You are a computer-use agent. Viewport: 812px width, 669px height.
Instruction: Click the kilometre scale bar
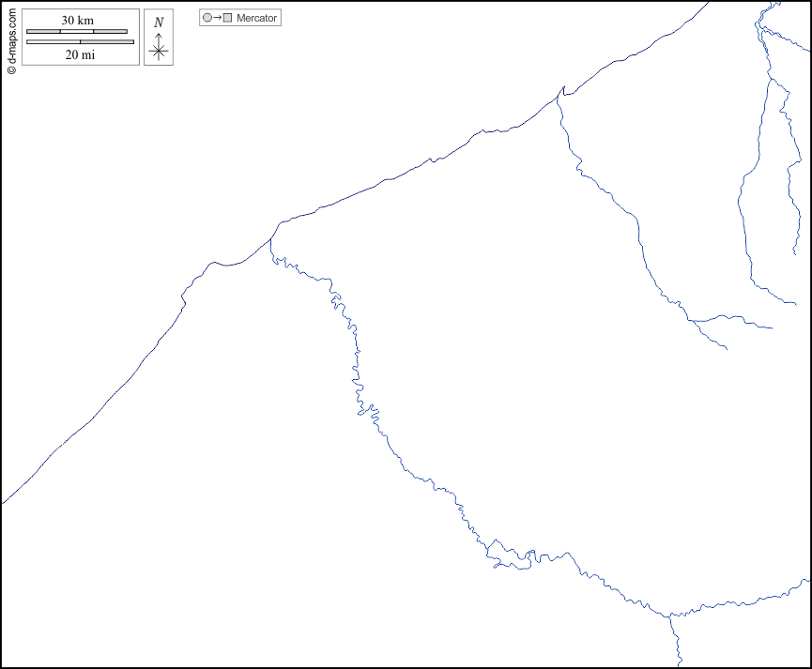(76, 32)
